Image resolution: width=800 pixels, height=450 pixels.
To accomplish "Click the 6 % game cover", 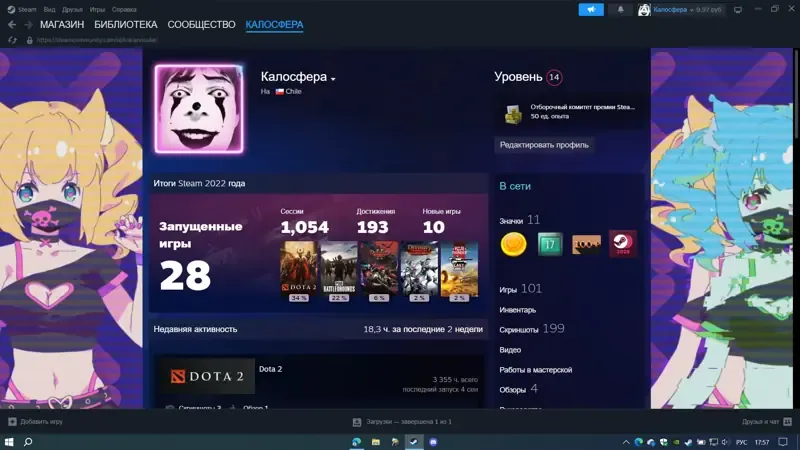I will tap(379, 269).
